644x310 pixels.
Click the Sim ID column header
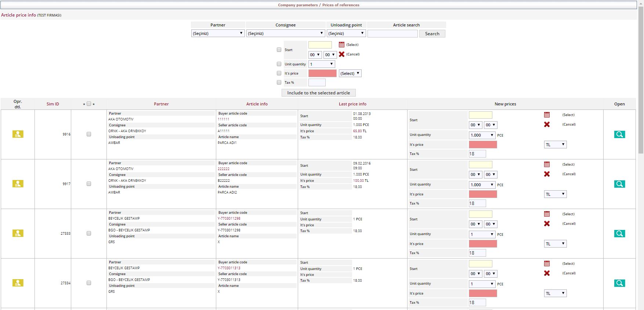(x=53, y=104)
